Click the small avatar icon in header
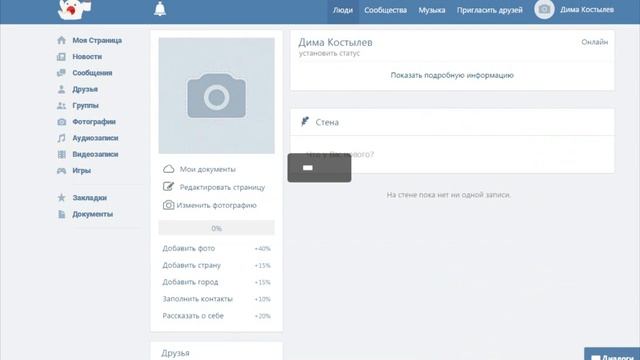The height and width of the screenshot is (360, 640). tap(544, 9)
